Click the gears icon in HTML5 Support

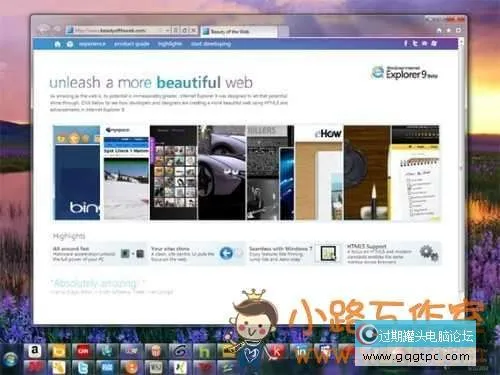[x=429, y=253]
